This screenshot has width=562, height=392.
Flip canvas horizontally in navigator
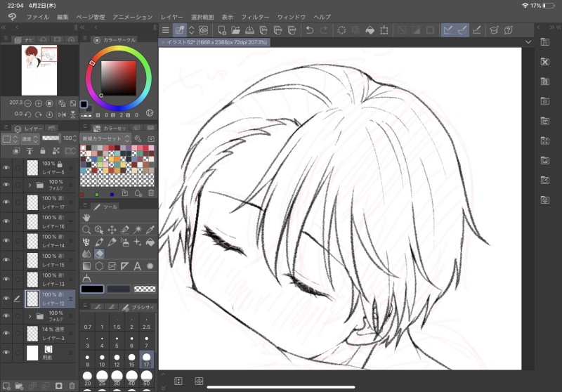click(x=62, y=115)
